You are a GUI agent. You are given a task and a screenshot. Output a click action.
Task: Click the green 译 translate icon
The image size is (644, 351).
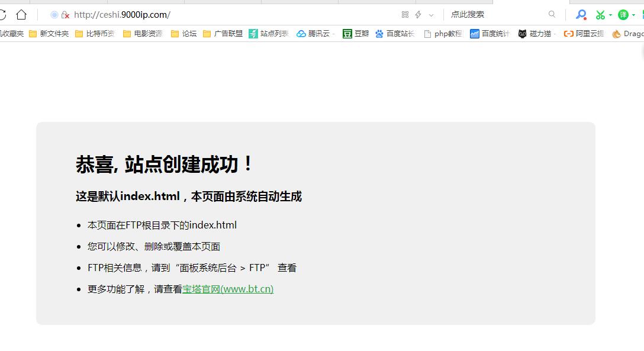click(623, 15)
